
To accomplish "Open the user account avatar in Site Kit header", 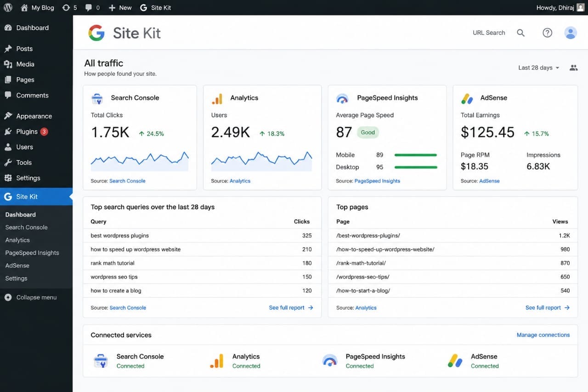I will click(x=571, y=33).
